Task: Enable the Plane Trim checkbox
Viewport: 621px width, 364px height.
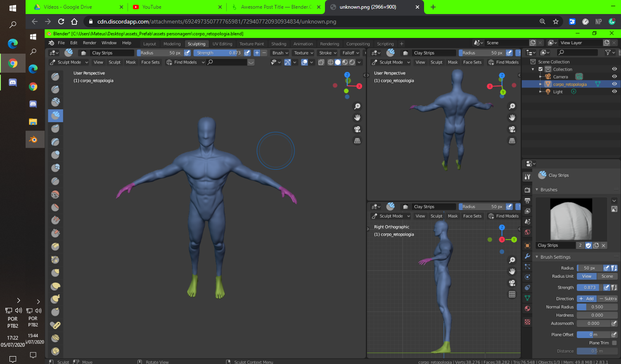Action: (614, 343)
